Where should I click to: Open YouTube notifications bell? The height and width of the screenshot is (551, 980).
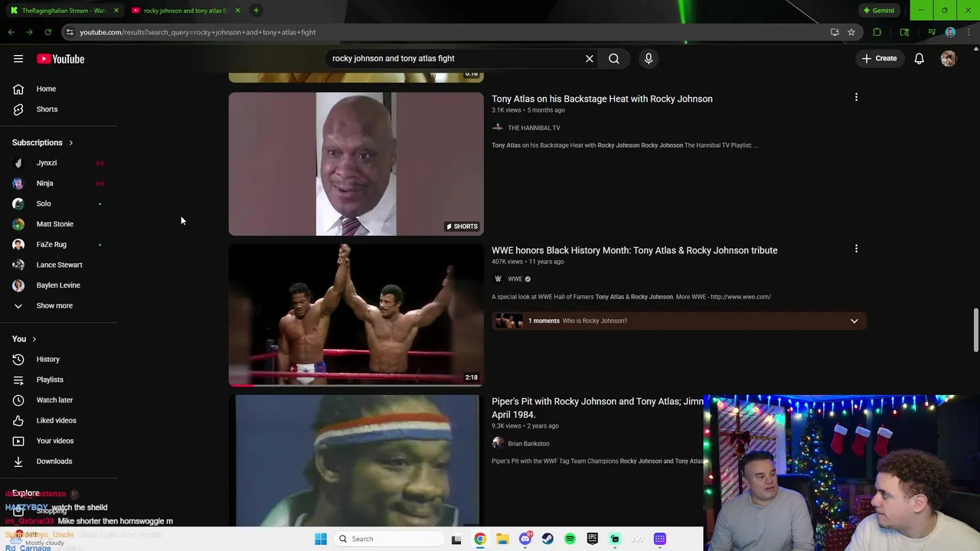(920, 58)
